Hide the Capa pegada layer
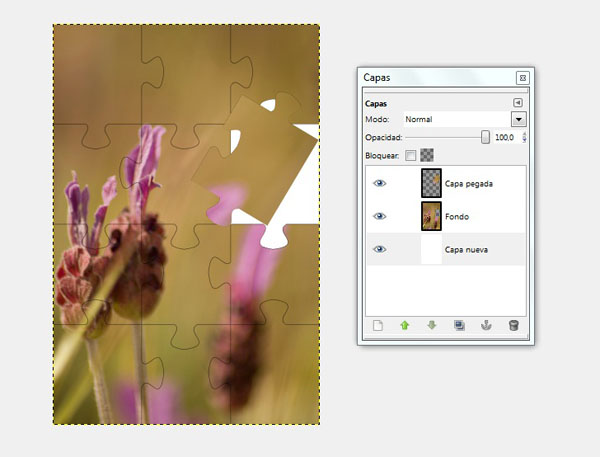The image size is (600, 457). 379,183
